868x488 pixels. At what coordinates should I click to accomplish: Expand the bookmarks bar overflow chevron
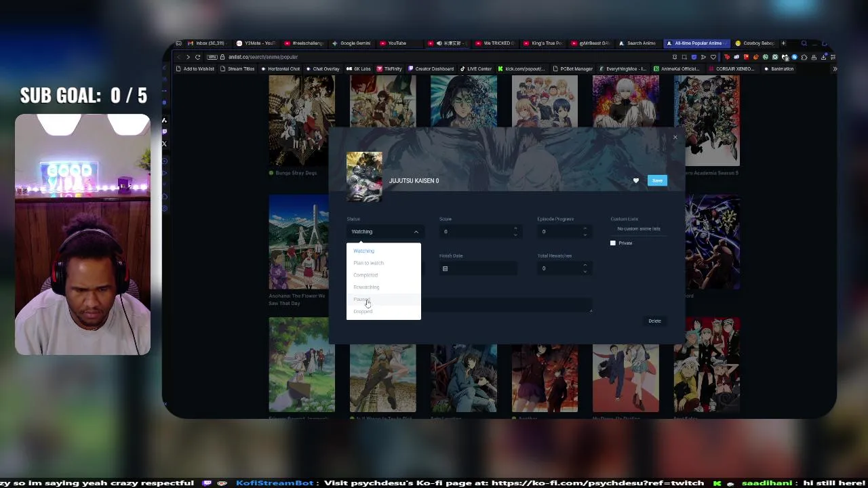835,69
